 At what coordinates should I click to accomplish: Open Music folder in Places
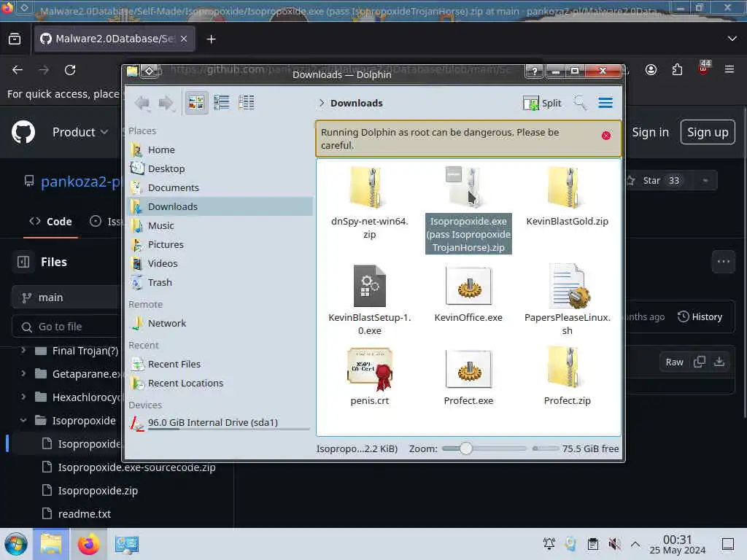point(221,226)
